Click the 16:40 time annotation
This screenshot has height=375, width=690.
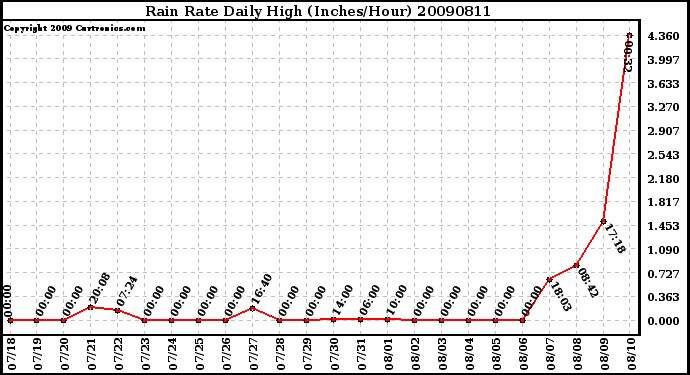point(261,289)
